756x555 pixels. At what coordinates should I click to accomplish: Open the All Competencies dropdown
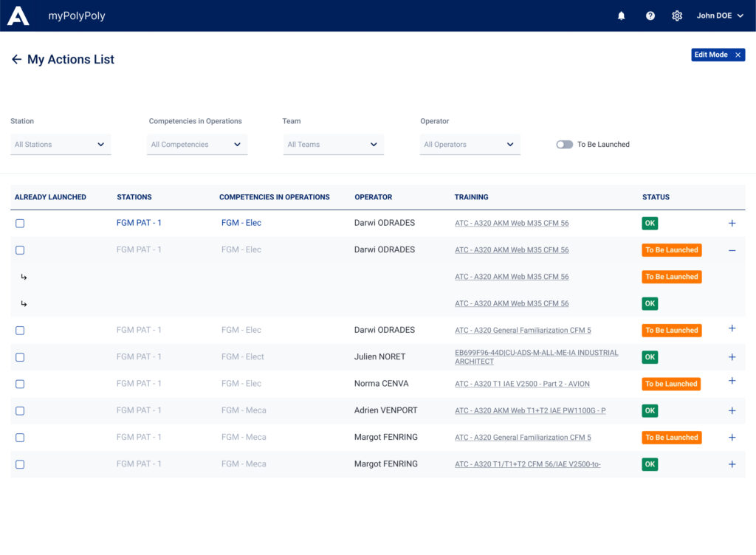point(196,145)
